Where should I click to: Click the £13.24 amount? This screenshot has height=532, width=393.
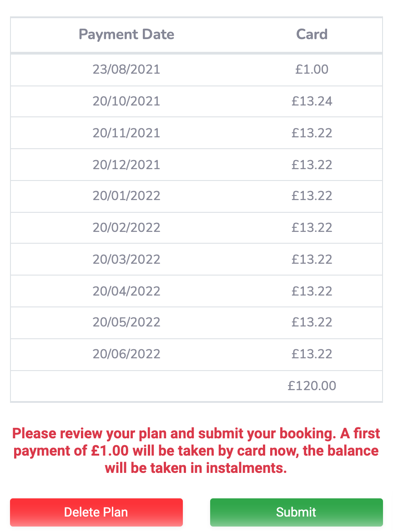point(312,101)
